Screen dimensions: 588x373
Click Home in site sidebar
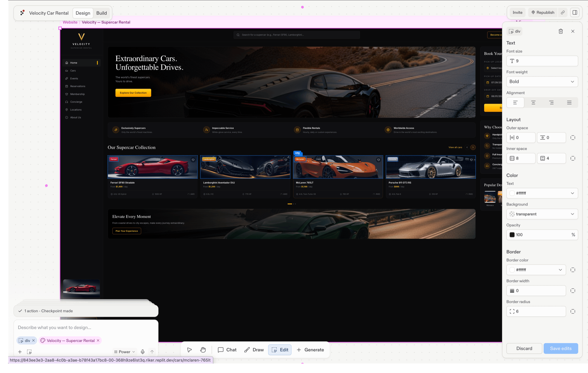(81, 63)
